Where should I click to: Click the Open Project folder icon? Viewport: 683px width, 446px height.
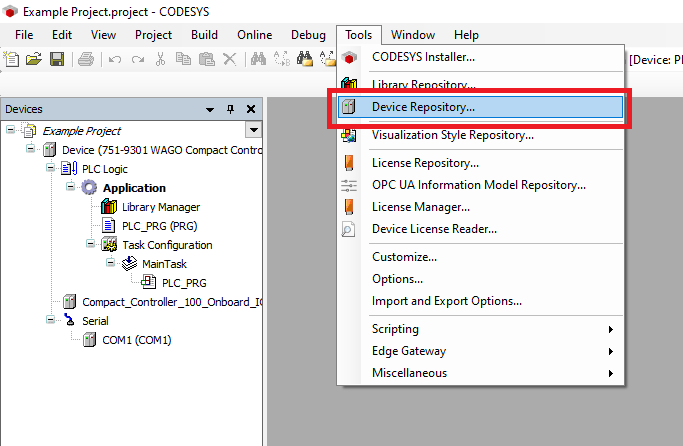pos(34,59)
